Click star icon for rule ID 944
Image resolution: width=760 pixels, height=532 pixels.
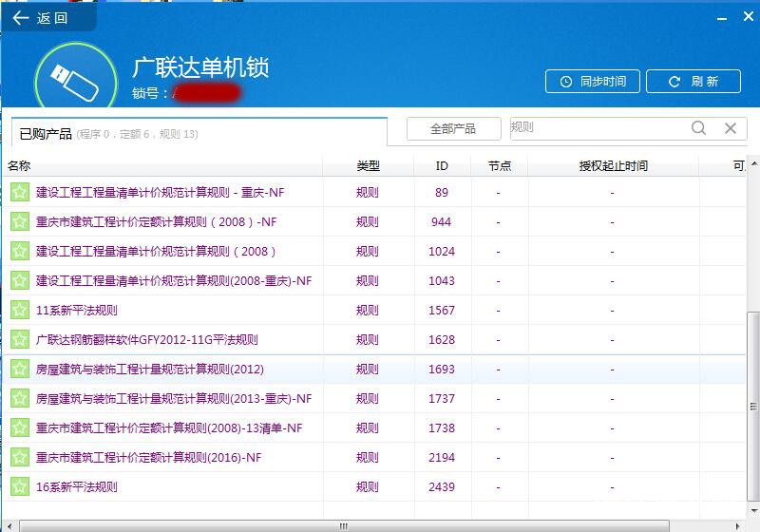20,222
